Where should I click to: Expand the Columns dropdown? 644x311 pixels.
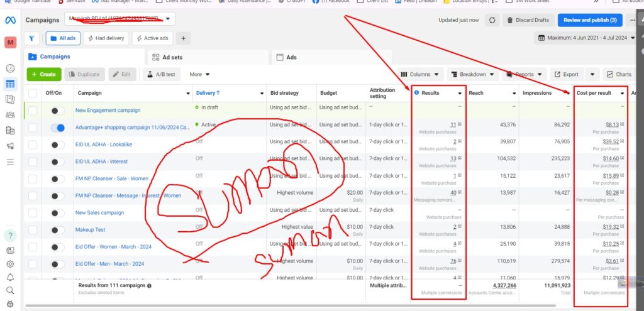click(420, 74)
